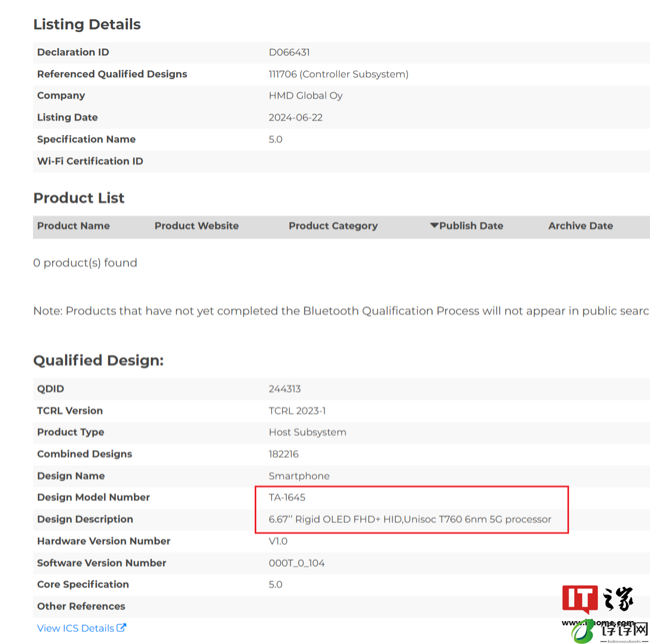The width and height of the screenshot is (650, 644).
Task: Click the Qualified Design: heading
Action: [99, 361]
